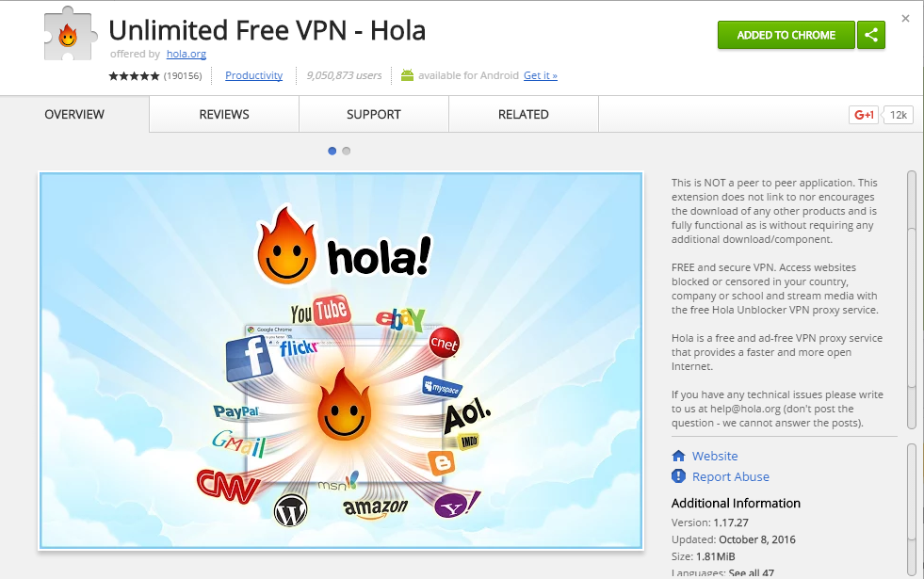Click the description panel scrollbar
The height and width of the screenshot is (579, 924).
tap(912, 299)
